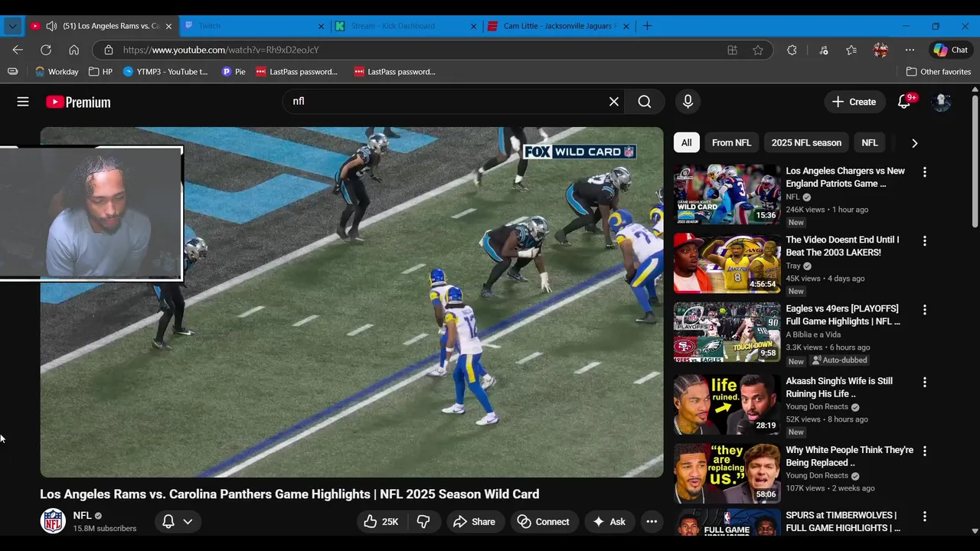The image size is (980, 551).
Task: Click the Share button
Action: (x=475, y=522)
